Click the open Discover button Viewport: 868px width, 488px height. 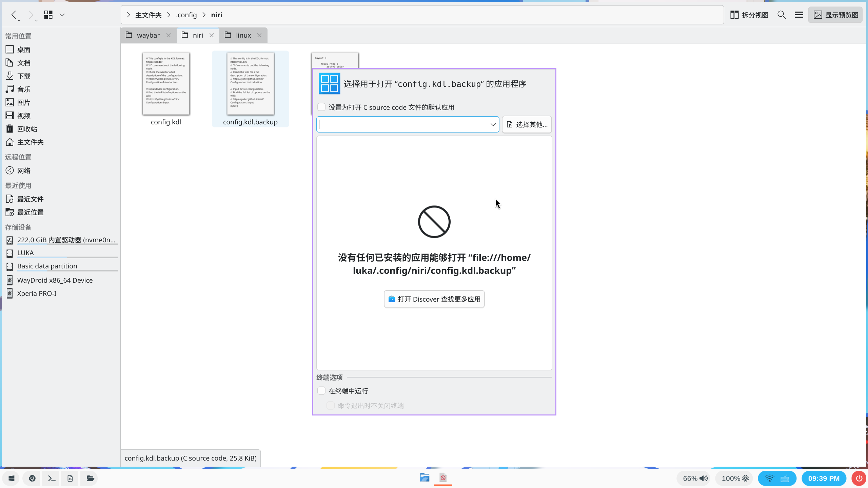coord(434,299)
